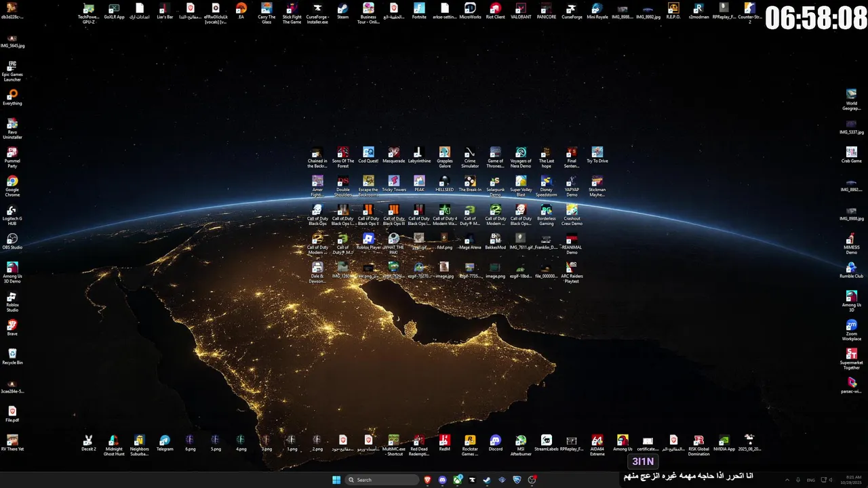Open the Riot Client icon

(x=496, y=11)
